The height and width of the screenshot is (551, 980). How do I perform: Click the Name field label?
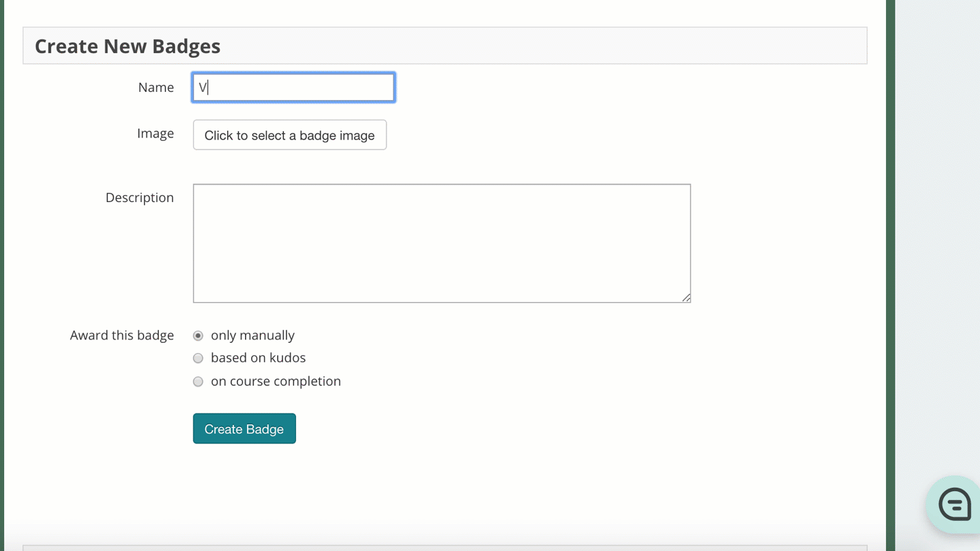[156, 87]
